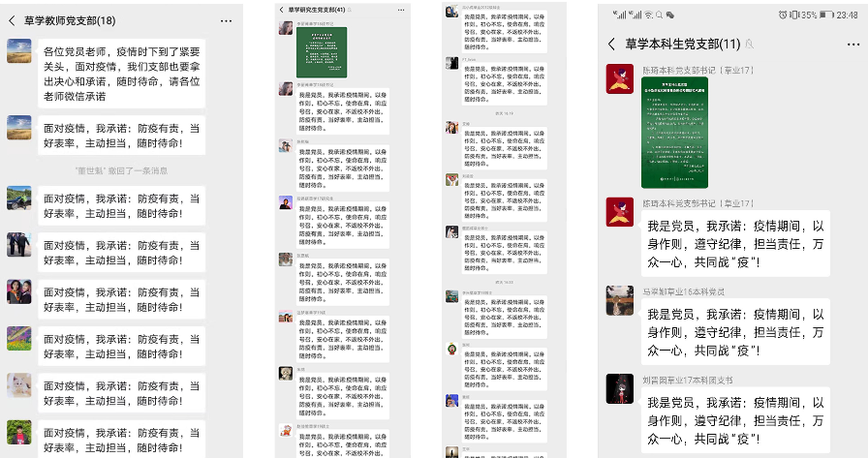Tap 刘雷园's 我是党员，我承诺 message bubble

(x=735, y=420)
